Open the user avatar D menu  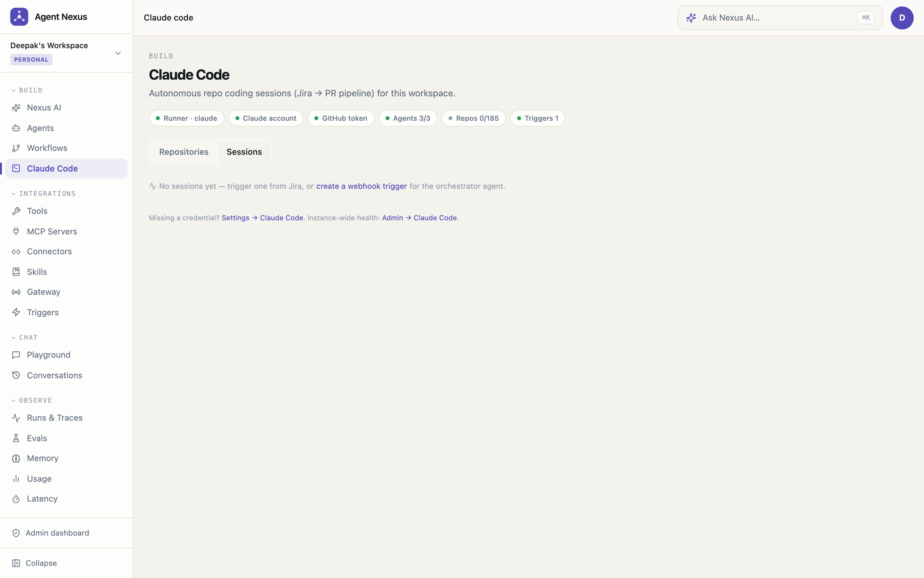click(x=902, y=18)
